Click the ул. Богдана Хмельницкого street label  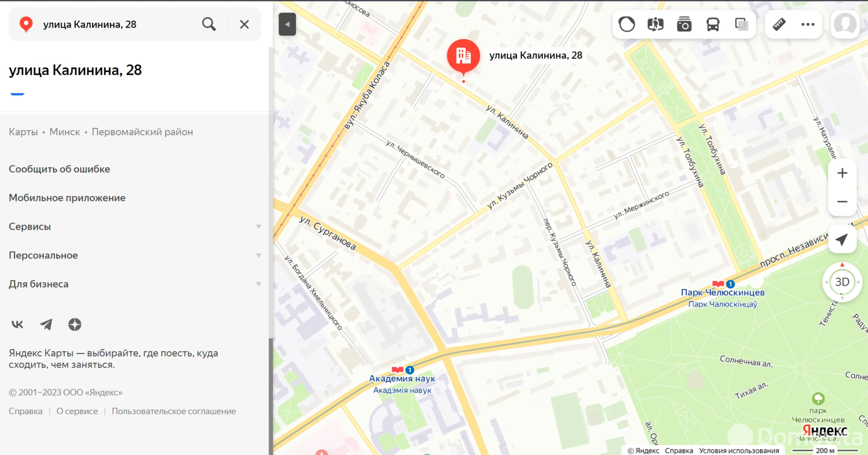tap(314, 293)
